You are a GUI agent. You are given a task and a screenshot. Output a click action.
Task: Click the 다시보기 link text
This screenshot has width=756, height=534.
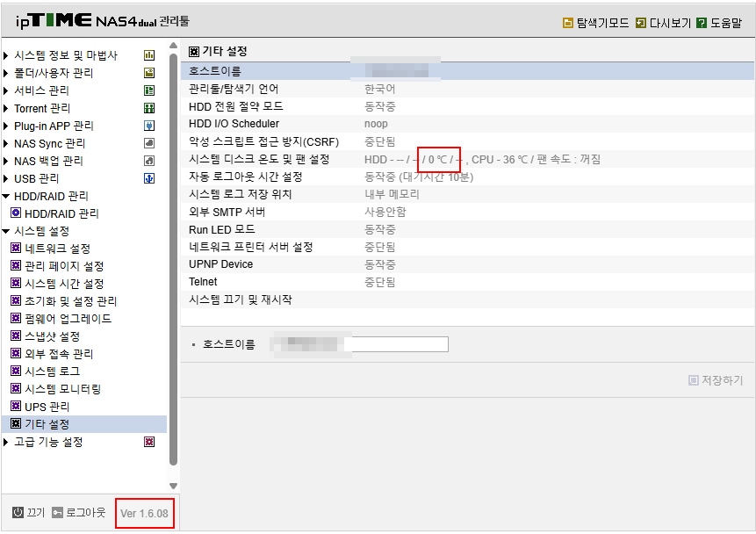670,23
